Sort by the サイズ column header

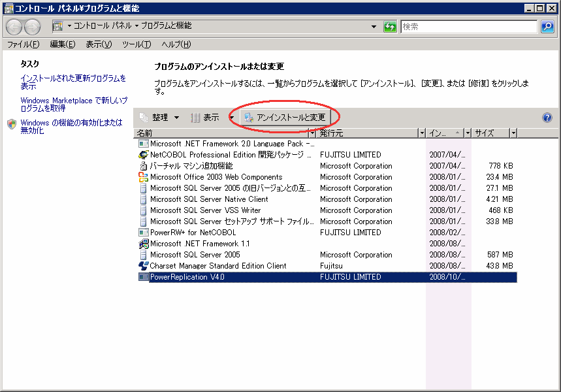491,133
